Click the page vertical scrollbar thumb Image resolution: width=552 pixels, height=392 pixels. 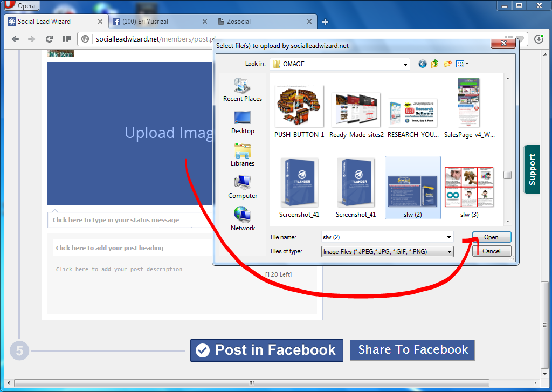(545, 325)
